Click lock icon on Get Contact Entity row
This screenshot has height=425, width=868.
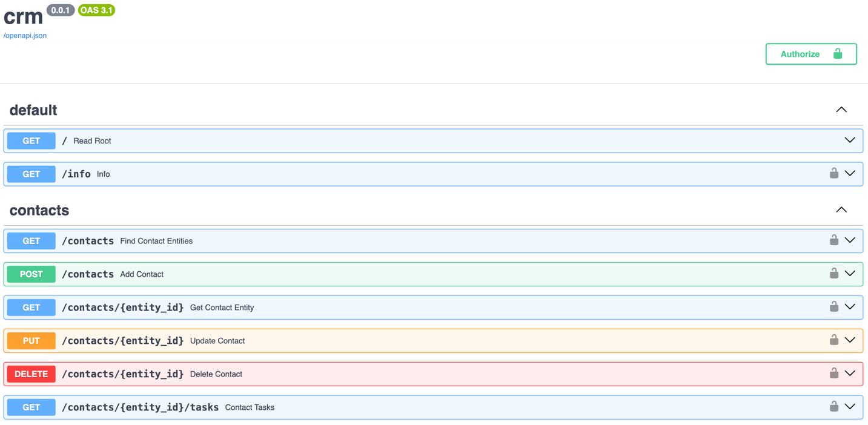click(834, 306)
